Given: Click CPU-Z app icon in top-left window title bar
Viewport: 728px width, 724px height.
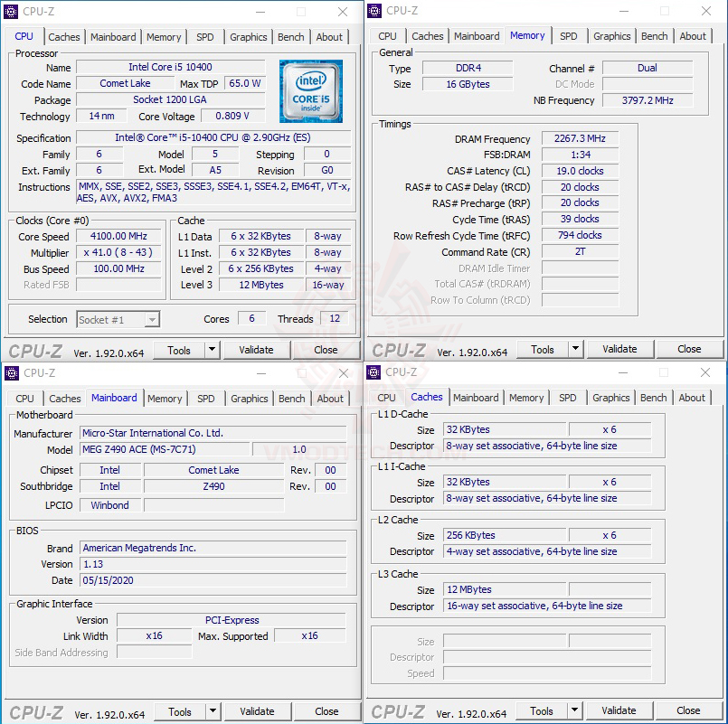Looking at the screenshot, I should point(11,12).
